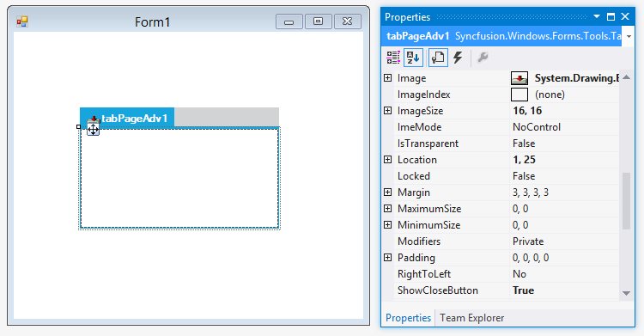Viewport: 644px width, 336px height.
Task: Click the down arrow of Properties scrollbar
Action: [626, 293]
